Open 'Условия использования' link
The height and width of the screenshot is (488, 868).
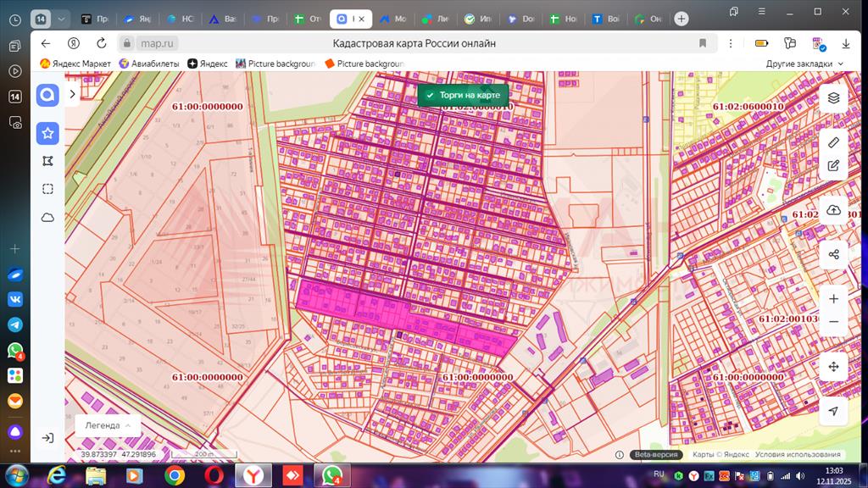[x=799, y=455]
